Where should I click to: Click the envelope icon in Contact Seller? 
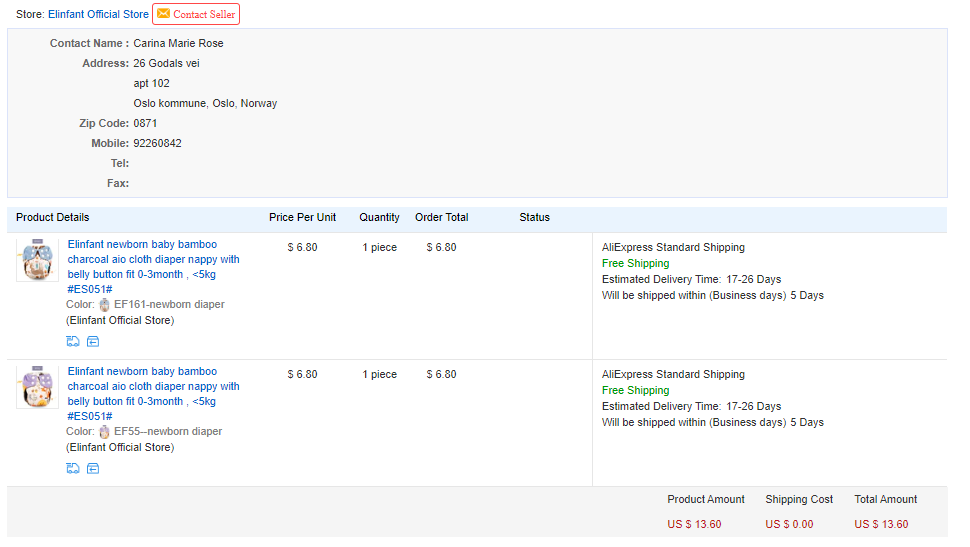point(163,14)
